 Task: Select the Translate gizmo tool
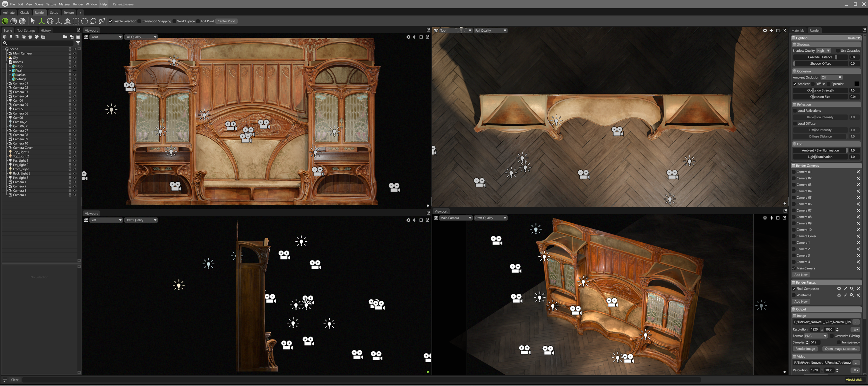pyautogui.click(x=41, y=21)
